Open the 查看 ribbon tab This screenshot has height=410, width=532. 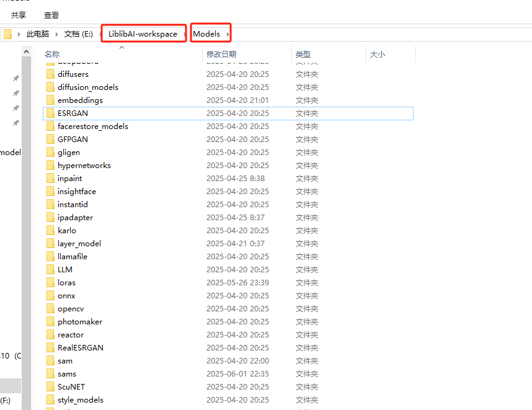click(51, 15)
